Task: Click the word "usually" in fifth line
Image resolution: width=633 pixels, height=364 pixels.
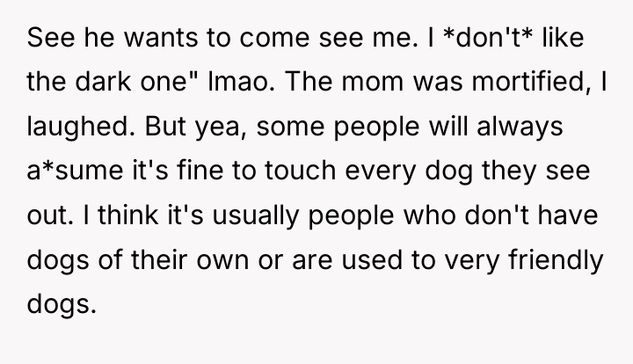Action: point(256,216)
